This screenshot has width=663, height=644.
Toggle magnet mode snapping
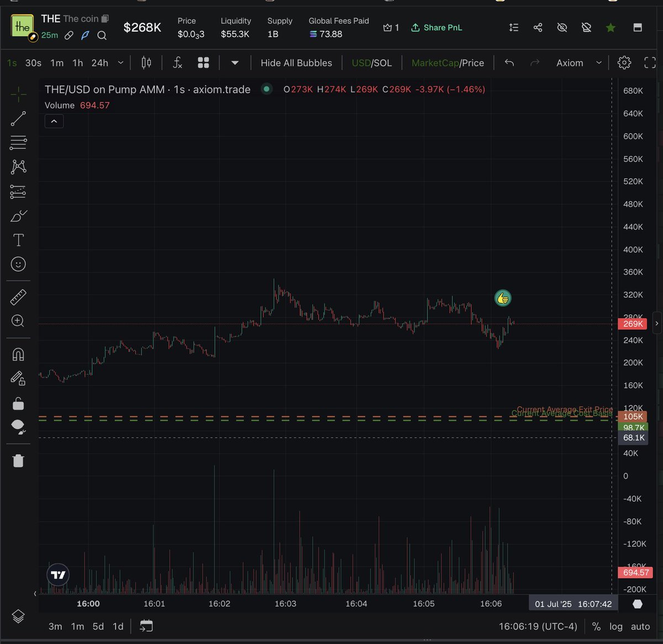click(x=18, y=354)
